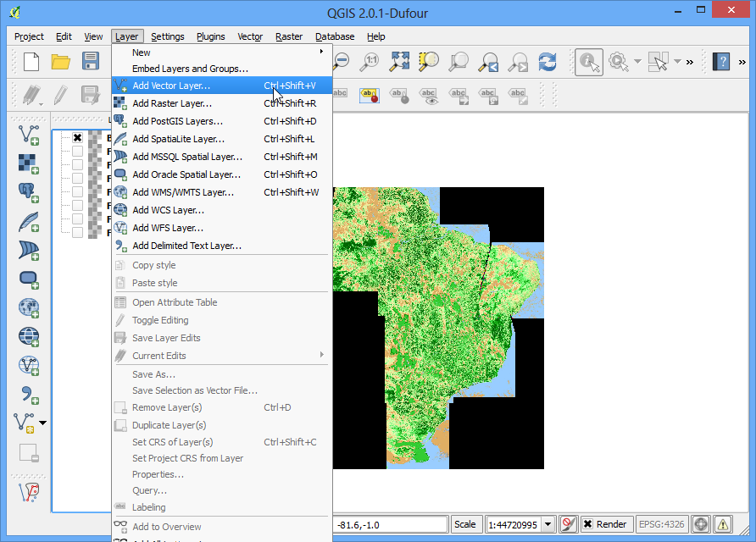Click the Move Label toolbar icon

(459, 96)
